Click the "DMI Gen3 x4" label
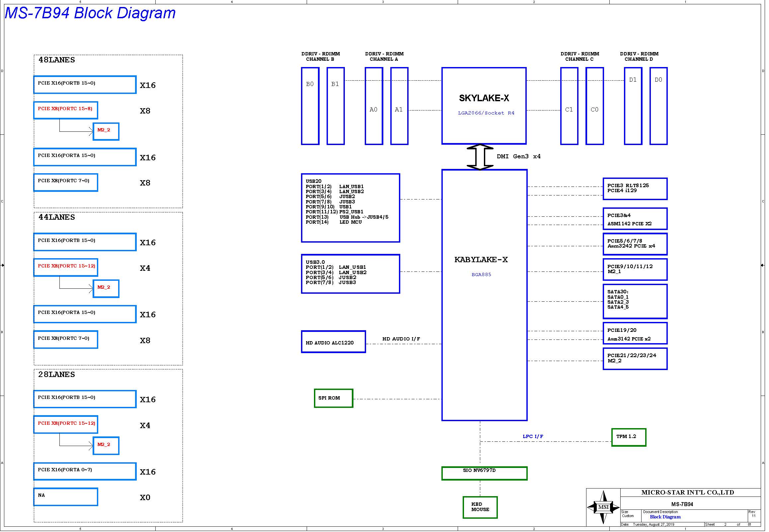The image size is (769, 532). 519,156
